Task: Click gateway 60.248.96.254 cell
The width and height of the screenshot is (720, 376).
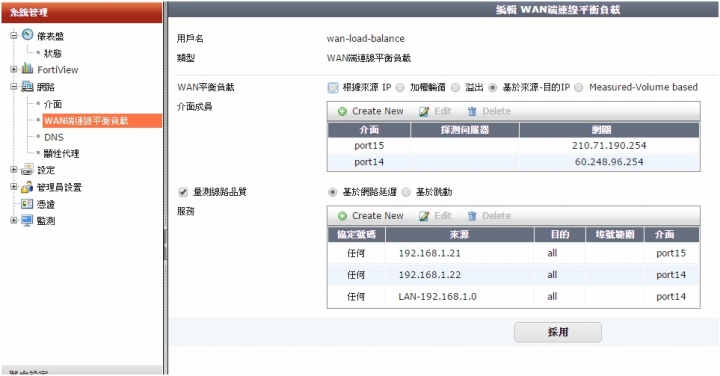Action: [609, 162]
